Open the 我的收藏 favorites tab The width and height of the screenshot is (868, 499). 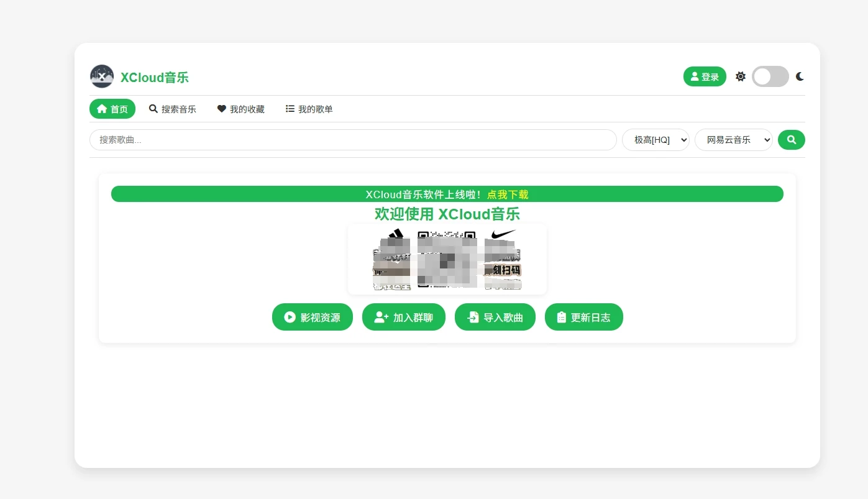coord(241,109)
